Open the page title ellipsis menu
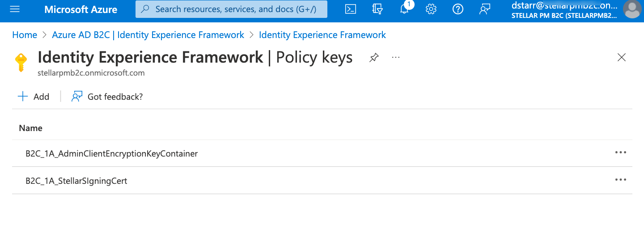This screenshot has width=644, height=225. click(395, 58)
